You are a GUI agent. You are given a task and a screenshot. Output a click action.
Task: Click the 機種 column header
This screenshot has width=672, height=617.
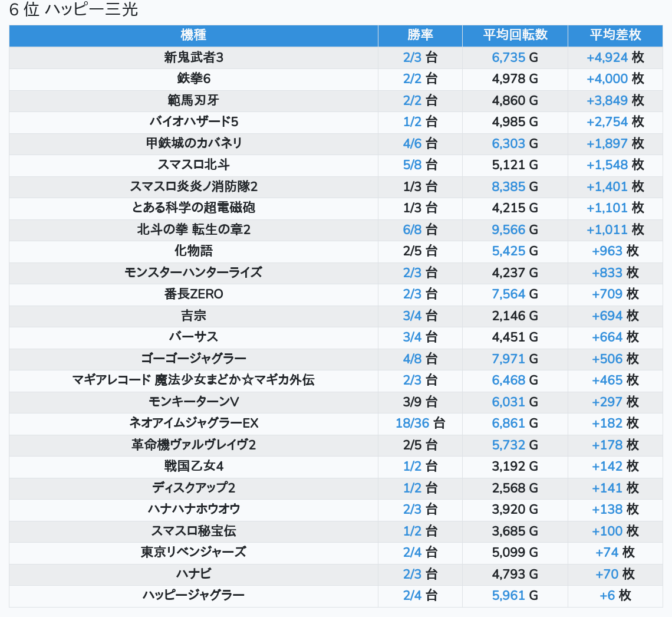tap(193, 35)
